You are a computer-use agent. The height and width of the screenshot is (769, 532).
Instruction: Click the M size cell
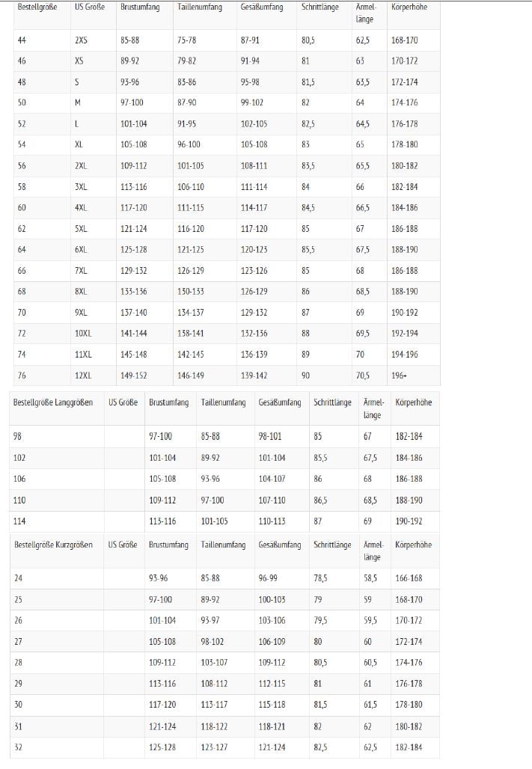78,103
